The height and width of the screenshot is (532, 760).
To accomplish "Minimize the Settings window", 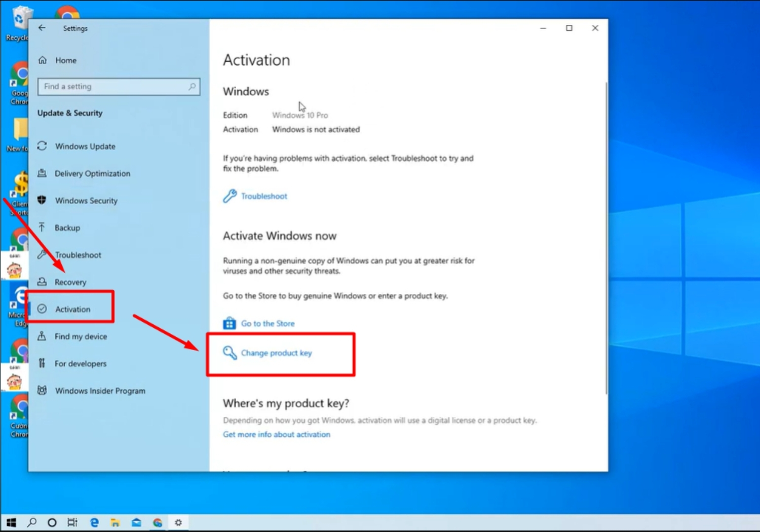I will click(543, 28).
